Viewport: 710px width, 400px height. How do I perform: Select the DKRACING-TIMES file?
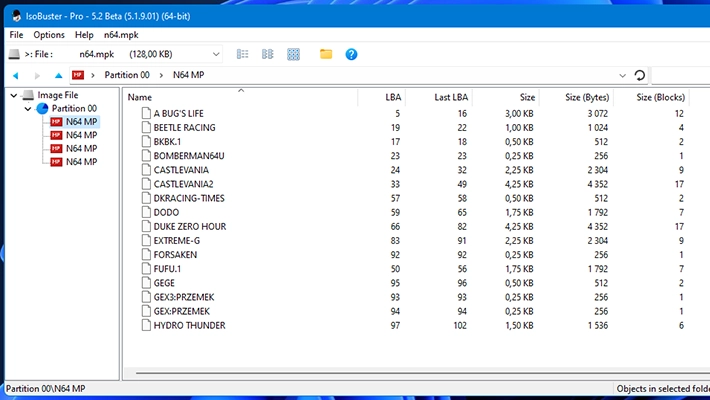point(189,198)
